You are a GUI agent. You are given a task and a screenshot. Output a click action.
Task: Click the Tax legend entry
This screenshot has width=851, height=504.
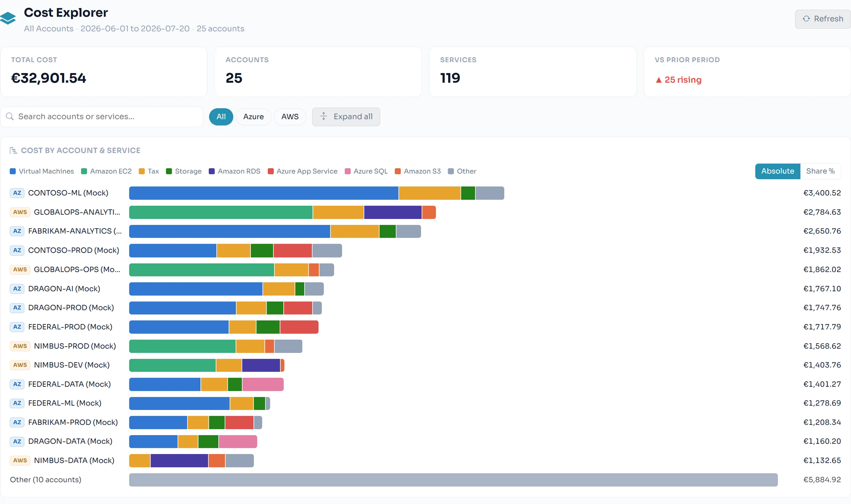tap(149, 171)
